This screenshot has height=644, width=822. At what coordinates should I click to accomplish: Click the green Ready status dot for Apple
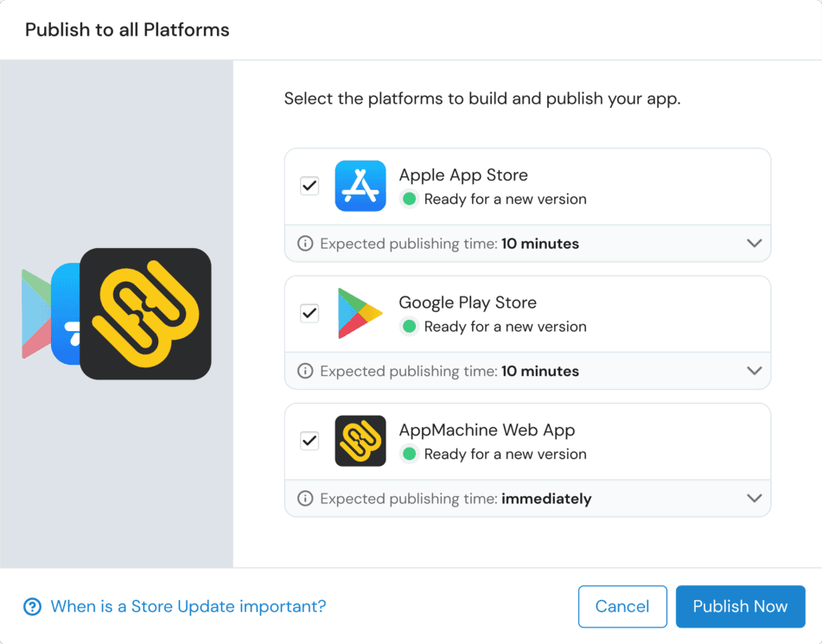tap(409, 199)
